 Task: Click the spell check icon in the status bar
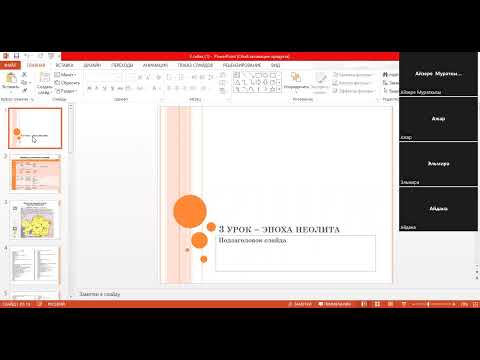click(39, 304)
